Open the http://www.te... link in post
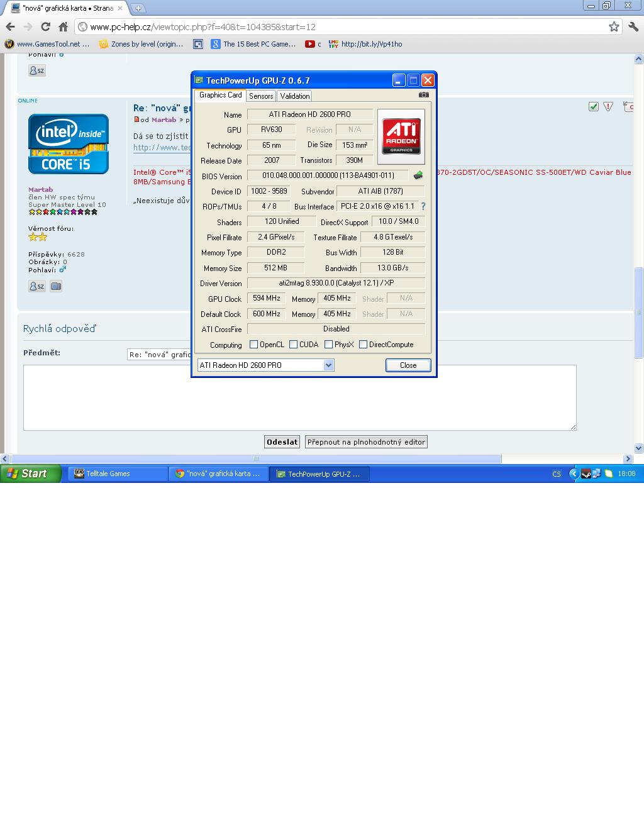Viewport: 644px width, 815px height. tap(162, 148)
